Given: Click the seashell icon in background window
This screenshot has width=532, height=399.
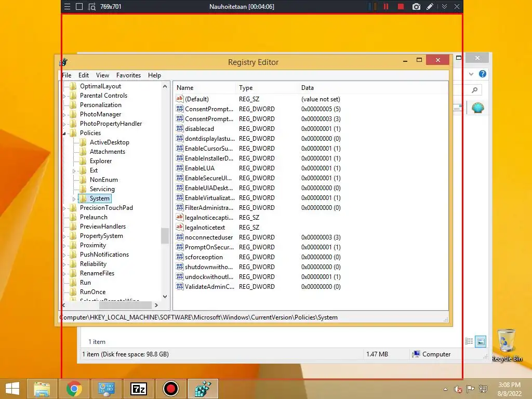Looking at the screenshot, I should [x=478, y=108].
